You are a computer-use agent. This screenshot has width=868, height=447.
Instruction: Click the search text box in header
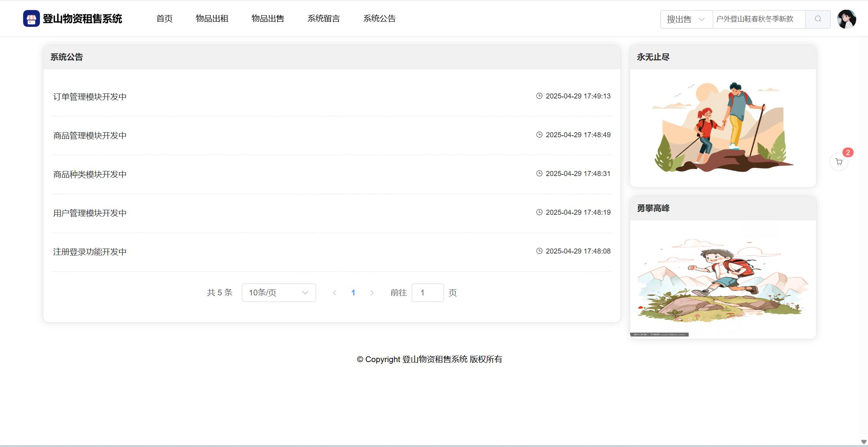tap(758, 19)
